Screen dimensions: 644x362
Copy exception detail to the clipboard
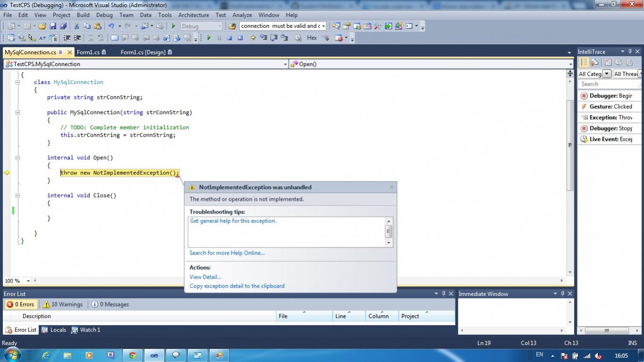click(237, 286)
